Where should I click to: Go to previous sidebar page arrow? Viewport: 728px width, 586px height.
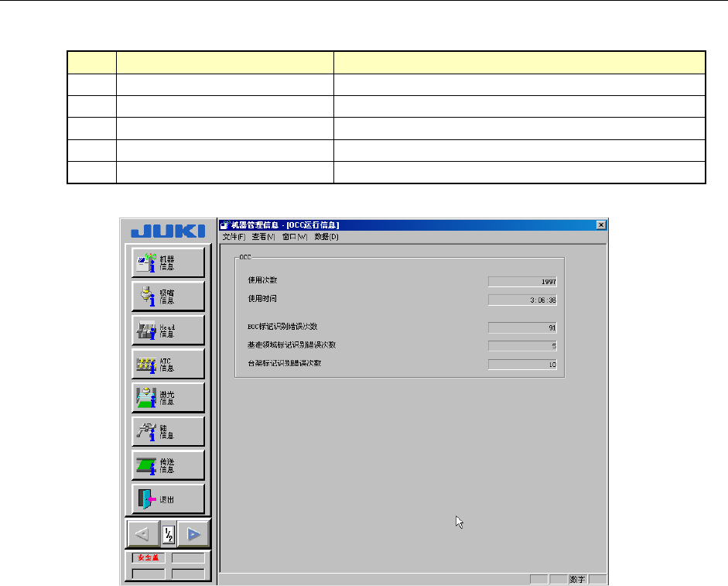pos(143,534)
